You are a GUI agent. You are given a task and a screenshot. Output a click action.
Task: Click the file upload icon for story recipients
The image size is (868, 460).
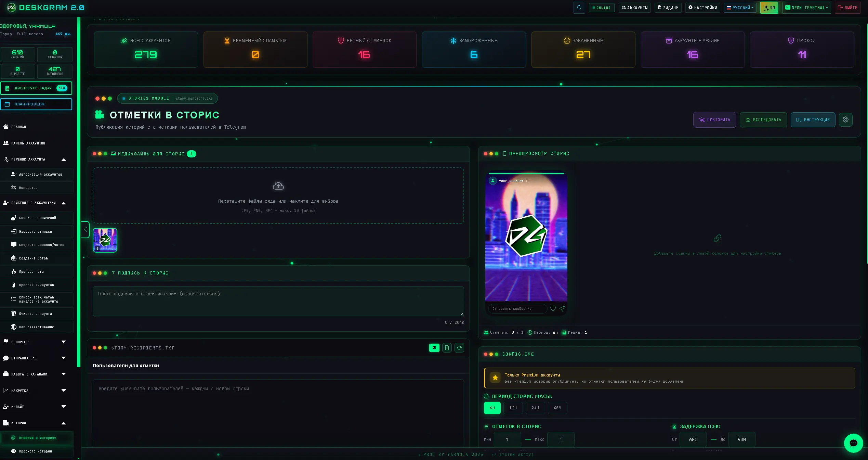click(x=447, y=348)
